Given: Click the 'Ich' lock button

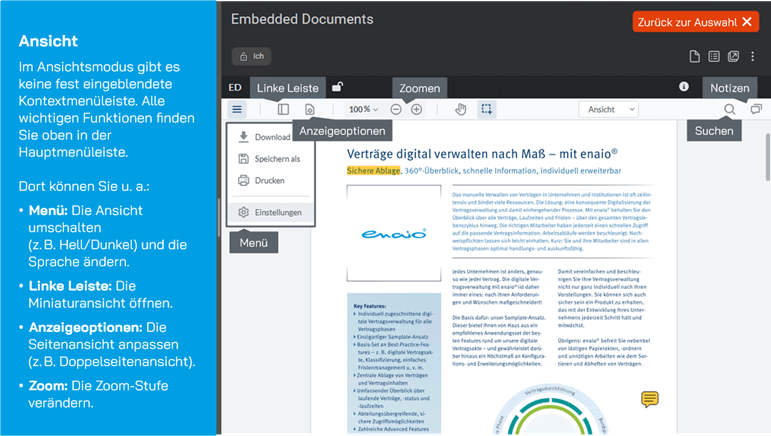Looking at the screenshot, I should coord(251,57).
